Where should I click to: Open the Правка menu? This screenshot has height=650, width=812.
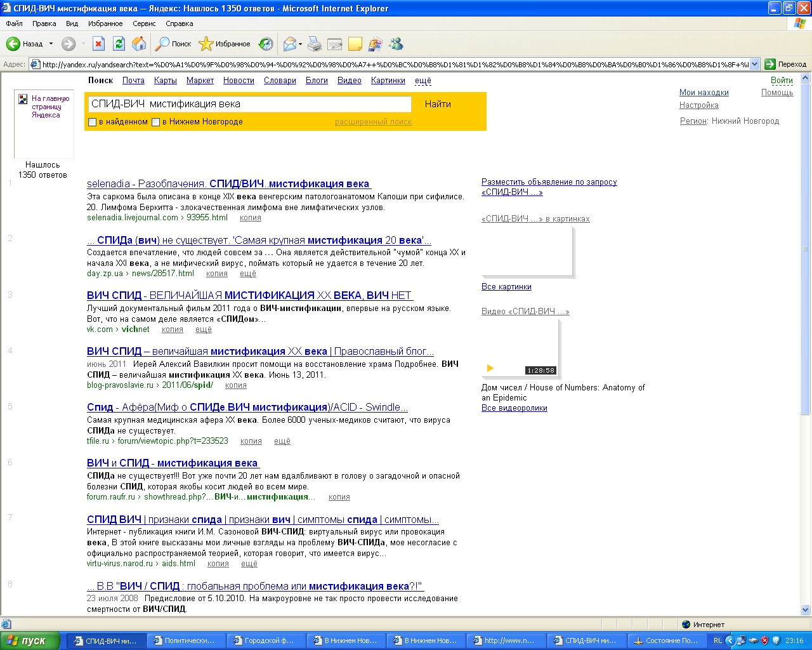[44, 23]
